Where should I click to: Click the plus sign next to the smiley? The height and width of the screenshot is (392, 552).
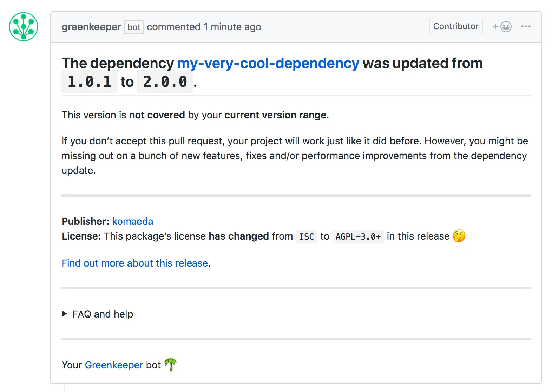(x=495, y=26)
